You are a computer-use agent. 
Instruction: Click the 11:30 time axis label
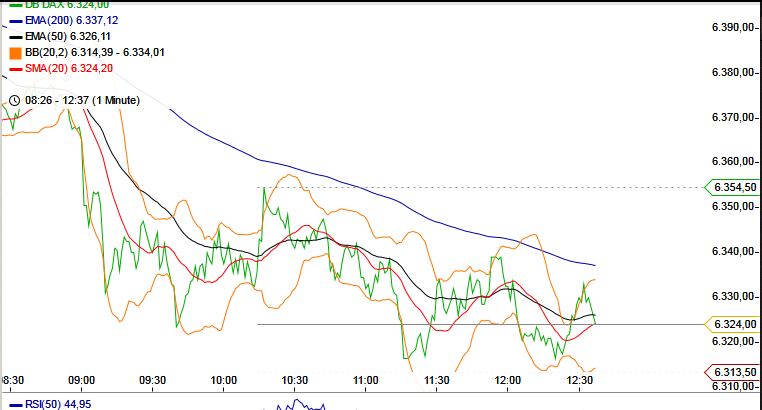pyautogui.click(x=436, y=380)
